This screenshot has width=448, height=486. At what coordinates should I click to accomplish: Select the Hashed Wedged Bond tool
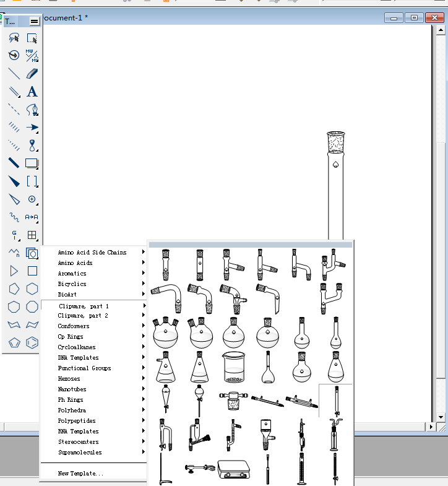[x=14, y=145]
